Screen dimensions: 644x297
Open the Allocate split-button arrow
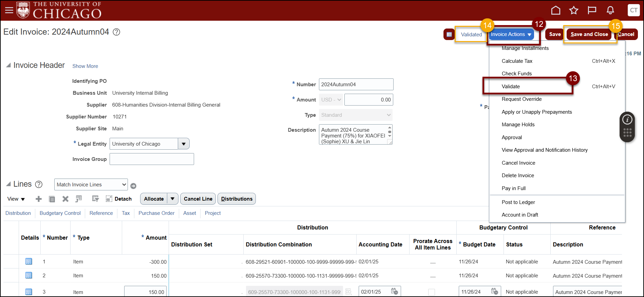[172, 199]
